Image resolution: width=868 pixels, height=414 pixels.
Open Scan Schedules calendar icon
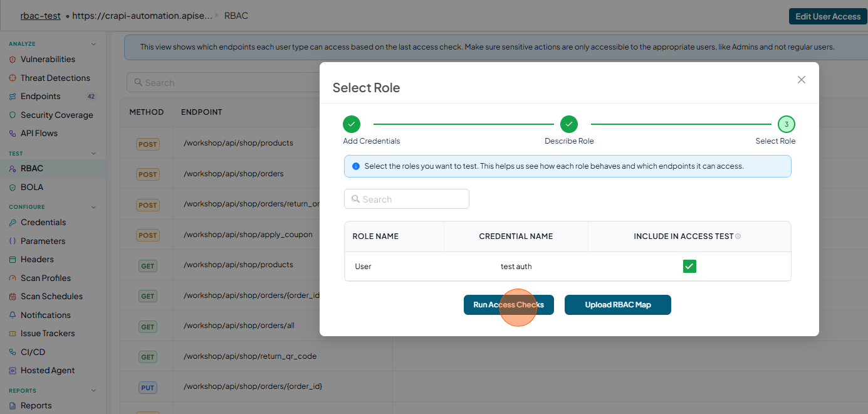point(13,297)
